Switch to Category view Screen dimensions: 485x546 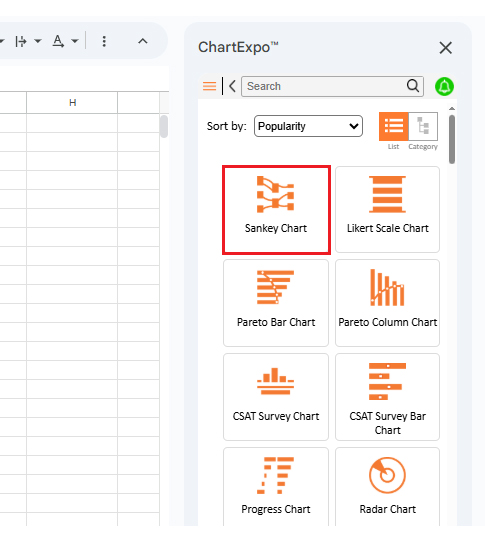423,126
